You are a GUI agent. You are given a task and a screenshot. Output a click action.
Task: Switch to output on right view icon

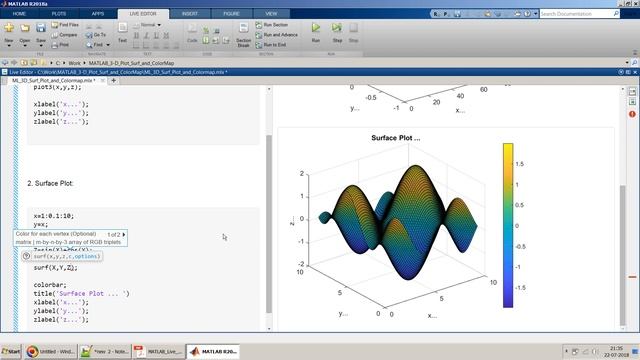[x=632, y=92]
